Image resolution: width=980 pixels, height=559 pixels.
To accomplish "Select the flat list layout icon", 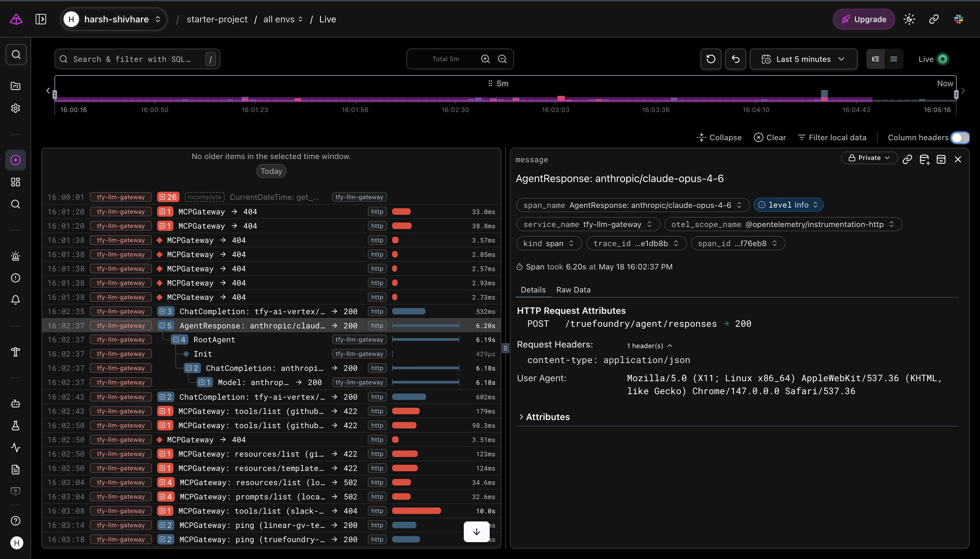I will click(893, 59).
